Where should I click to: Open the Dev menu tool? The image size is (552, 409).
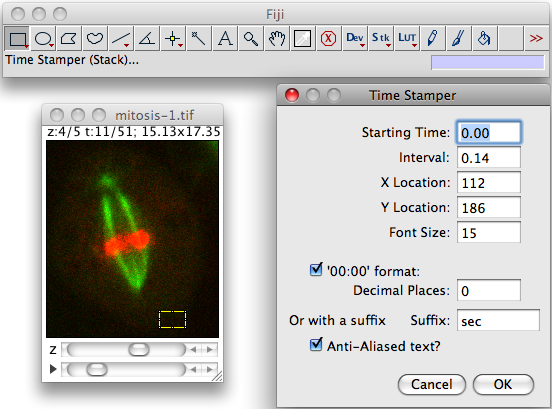pos(355,38)
